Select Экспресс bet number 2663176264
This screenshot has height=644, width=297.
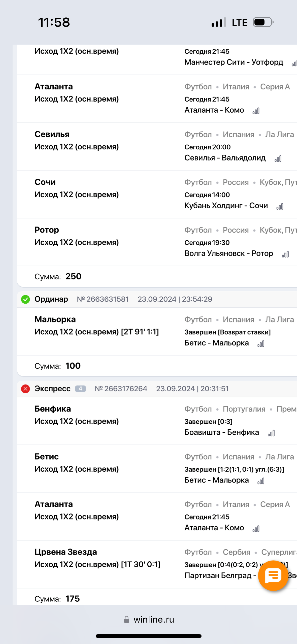pyautogui.click(x=121, y=389)
